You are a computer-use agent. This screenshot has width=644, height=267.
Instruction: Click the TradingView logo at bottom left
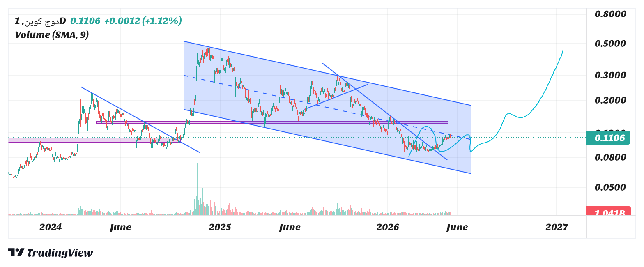point(51,253)
